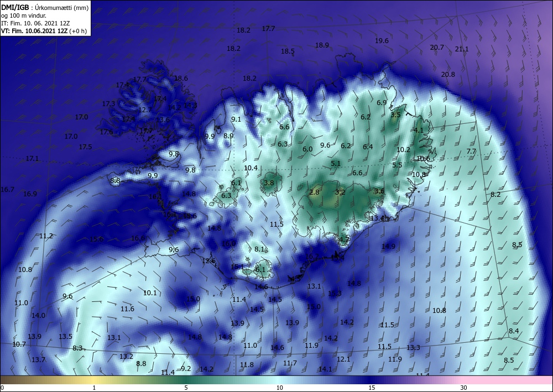
Task: Click the map value 16.6
Action: pyautogui.click(x=138, y=238)
